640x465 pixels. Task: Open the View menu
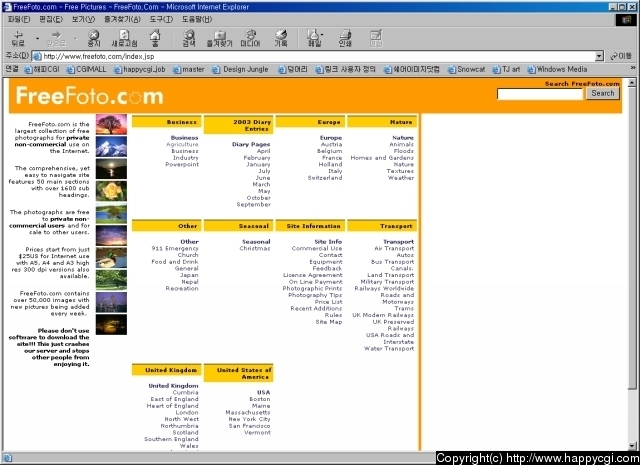83,19
